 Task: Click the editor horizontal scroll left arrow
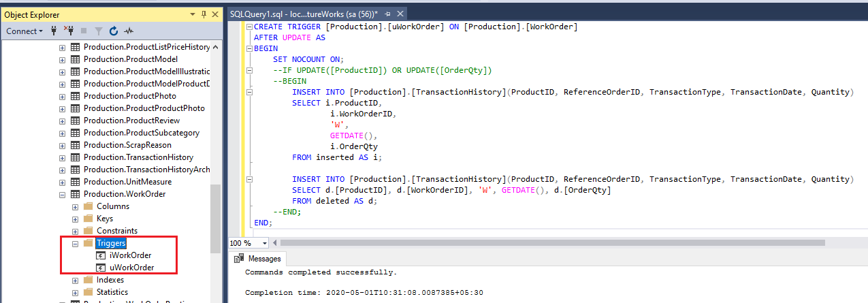pyautogui.click(x=274, y=243)
